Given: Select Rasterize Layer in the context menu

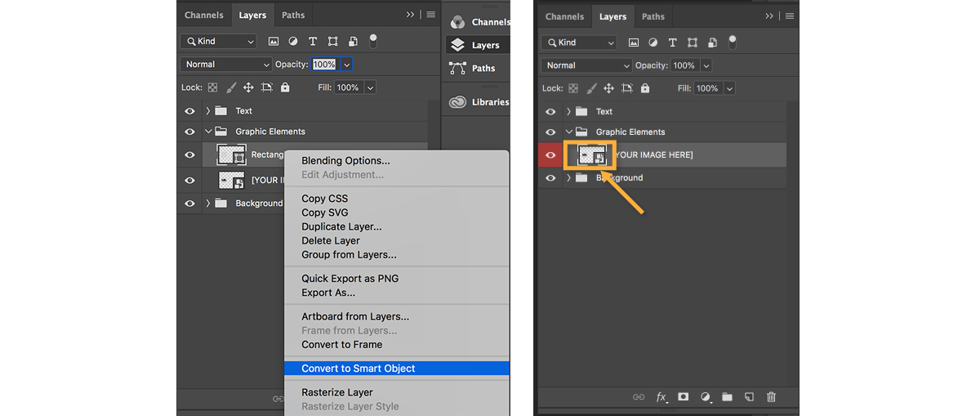Looking at the screenshot, I should tap(336, 392).
